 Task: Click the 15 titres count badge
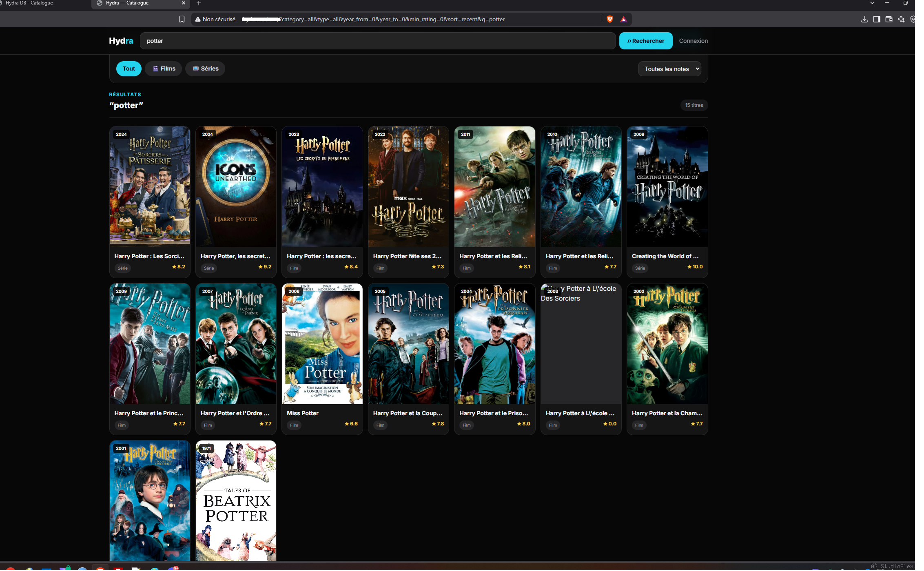(x=694, y=105)
